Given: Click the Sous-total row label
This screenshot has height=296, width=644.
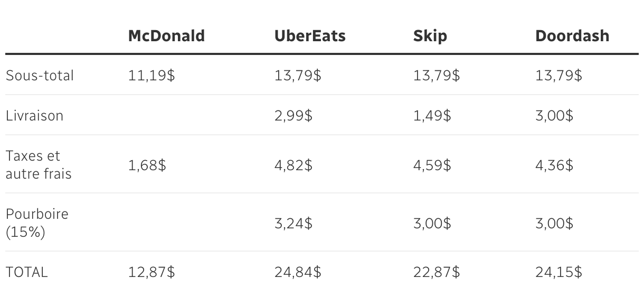Looking at the screenshot, I should [40, 76].
